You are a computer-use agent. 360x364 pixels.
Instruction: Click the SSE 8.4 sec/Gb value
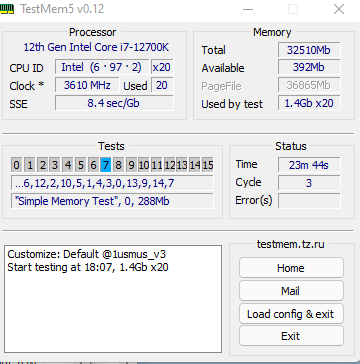point(114,103)
